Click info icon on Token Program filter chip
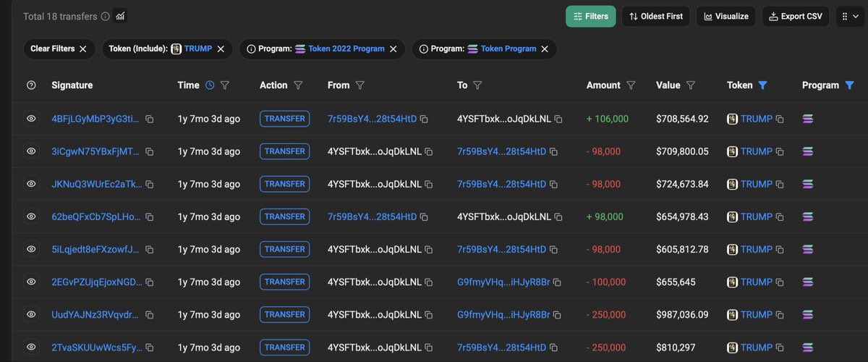 click(423, 49)
